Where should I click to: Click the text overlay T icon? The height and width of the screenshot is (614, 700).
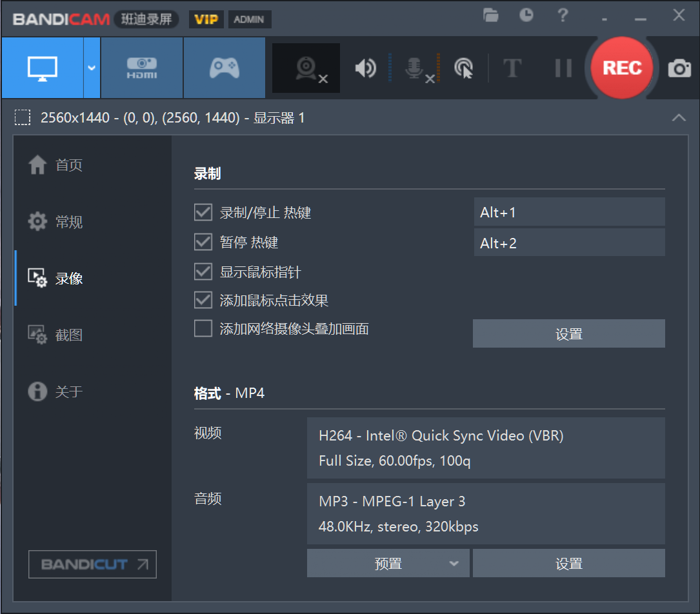click(512, 68)
